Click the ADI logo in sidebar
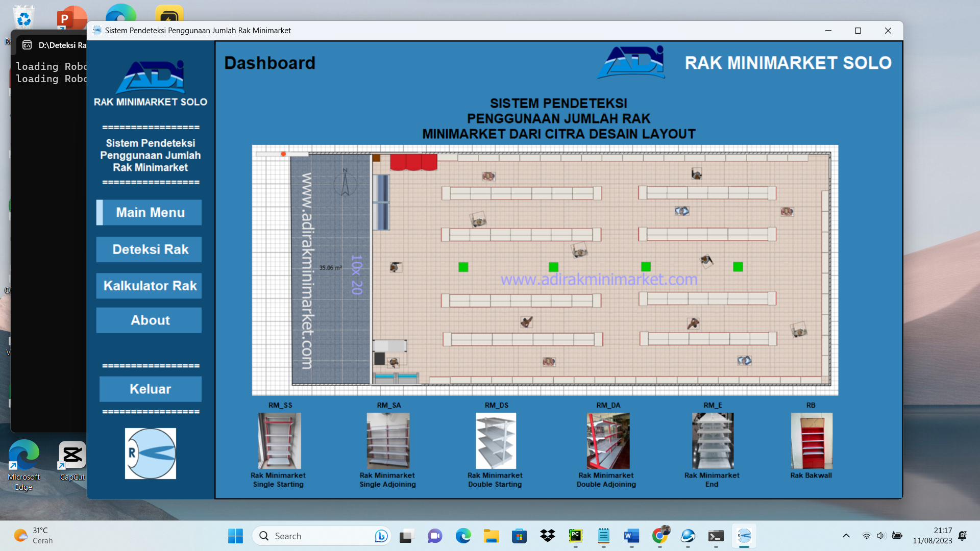The image size is (980, 551). (150, 77)
